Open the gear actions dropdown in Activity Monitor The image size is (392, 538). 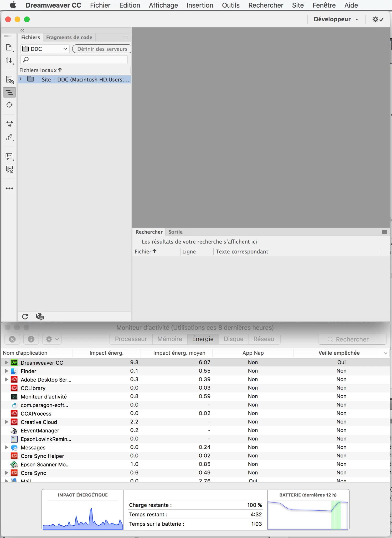(x=52, y=339)
